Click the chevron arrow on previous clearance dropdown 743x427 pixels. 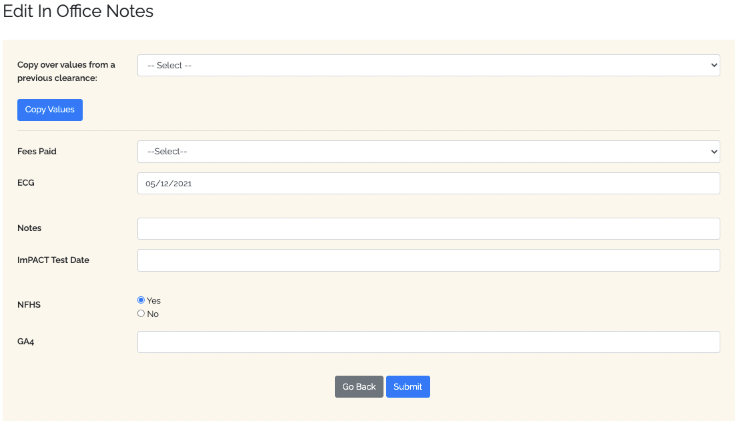(x=713, y=65)
